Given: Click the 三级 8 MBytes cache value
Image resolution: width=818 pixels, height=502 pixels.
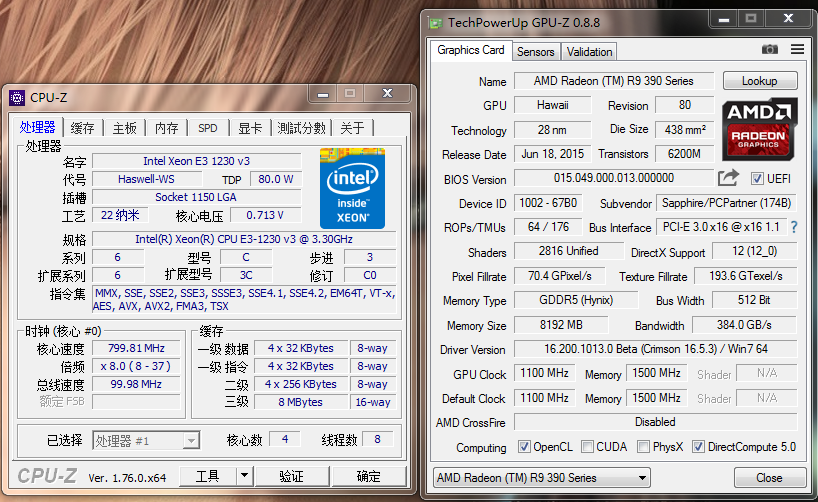Looking at the screenshot, I should pyautogui.click(x=300, y=402).
